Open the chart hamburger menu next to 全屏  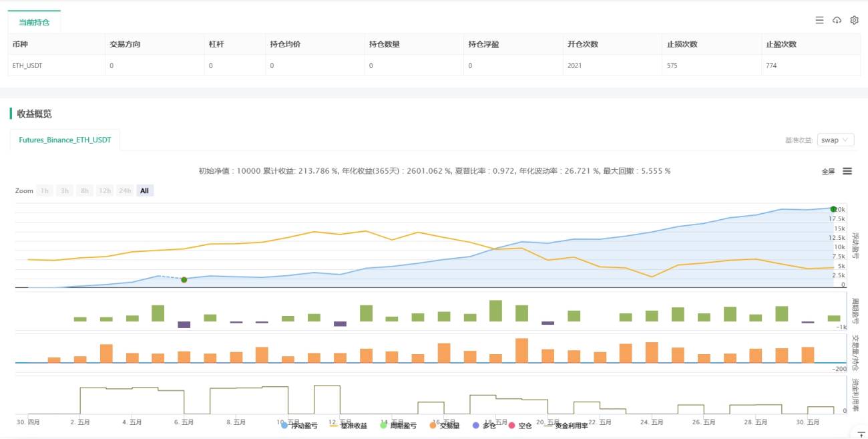pyautogui.click(x=847, y=171)
